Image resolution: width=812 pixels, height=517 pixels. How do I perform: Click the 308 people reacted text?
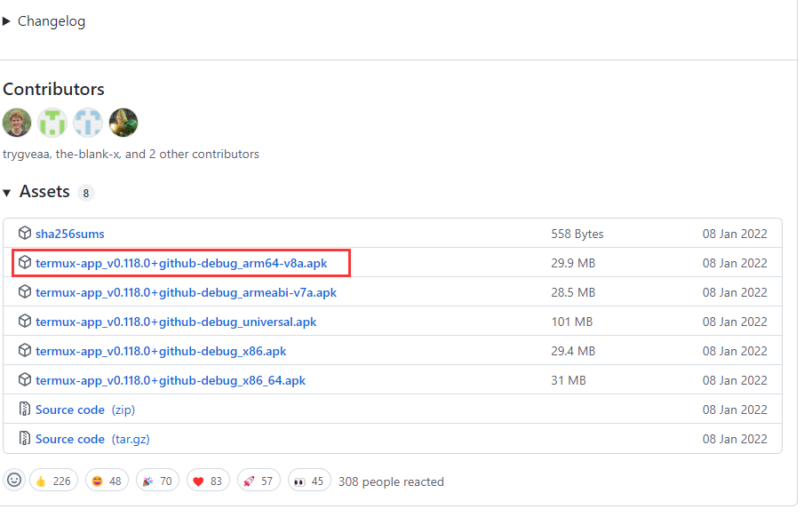coord(392,481)
